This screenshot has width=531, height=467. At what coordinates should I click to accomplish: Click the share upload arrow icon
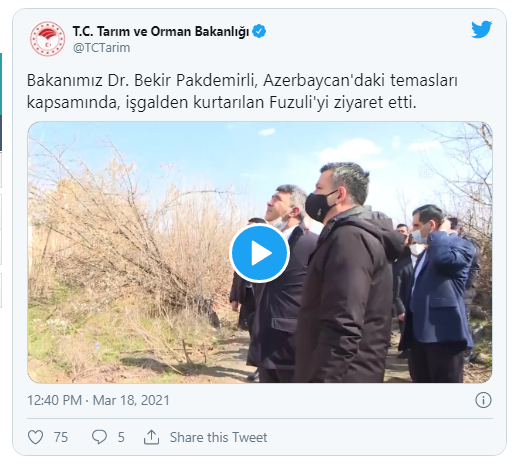click(151, 437)
